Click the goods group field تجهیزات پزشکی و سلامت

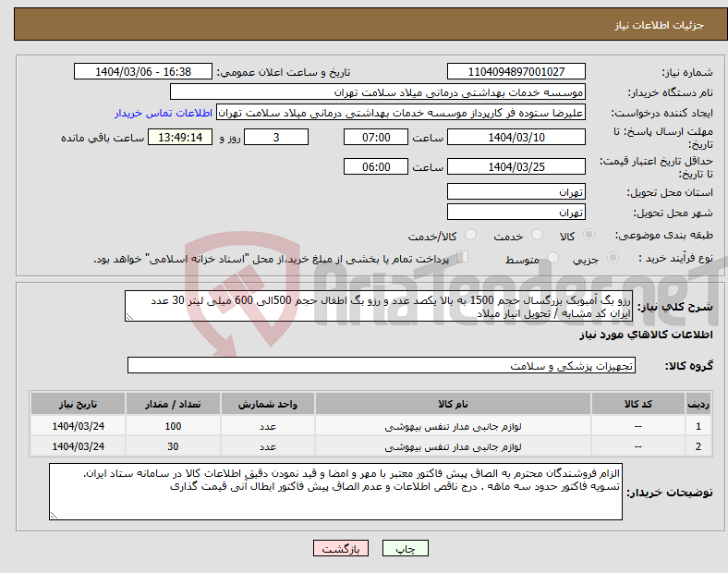(x=382, y=365)
